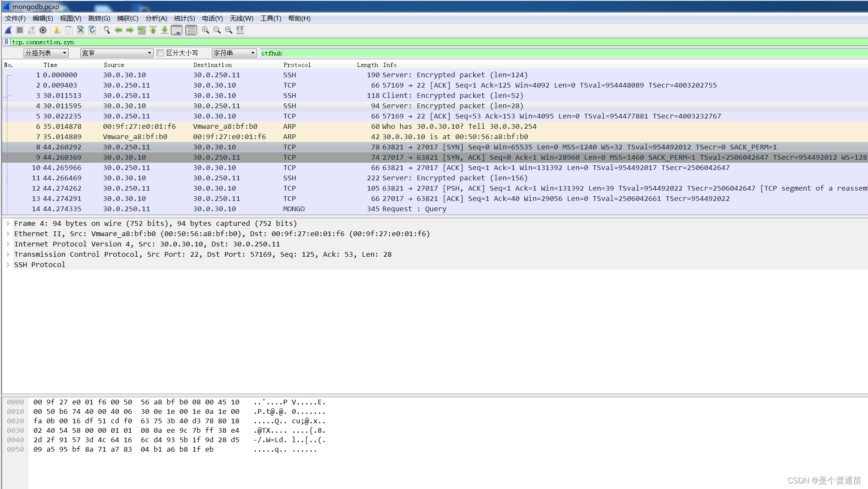Toggle the 区分大小写 case-sensitive checkbox
Screen dimensions: 868x489
pos(160,53)
